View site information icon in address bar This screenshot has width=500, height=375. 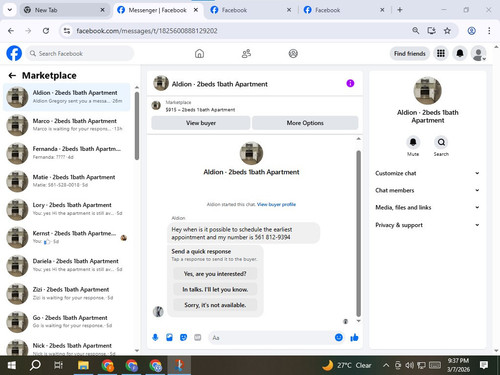[67, 31]
